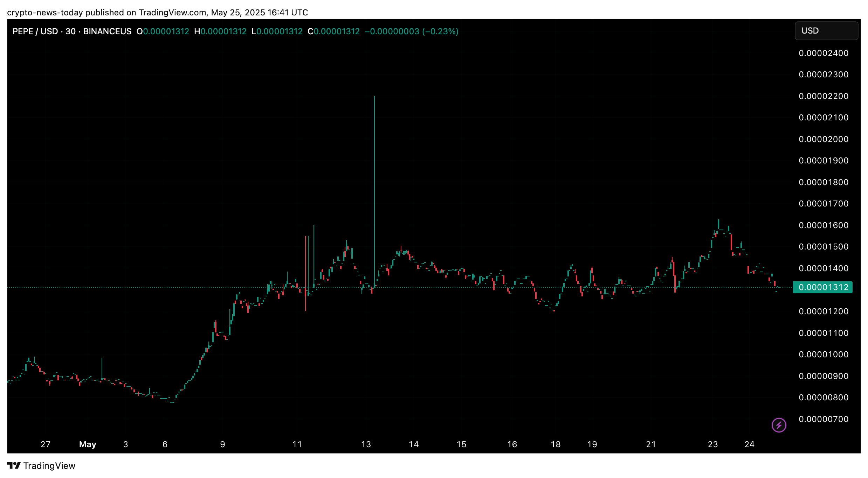This screenshot has width=868, height=478.
Task: Click the 16 date label on time axis
Action: [x=512, y=444]
